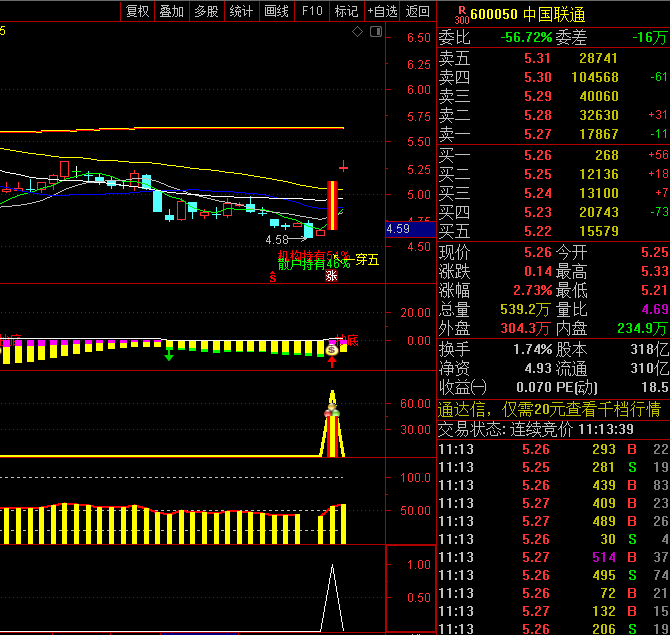Click the 标记 mark button
The image size is (670, 635).
pos(347,11)
